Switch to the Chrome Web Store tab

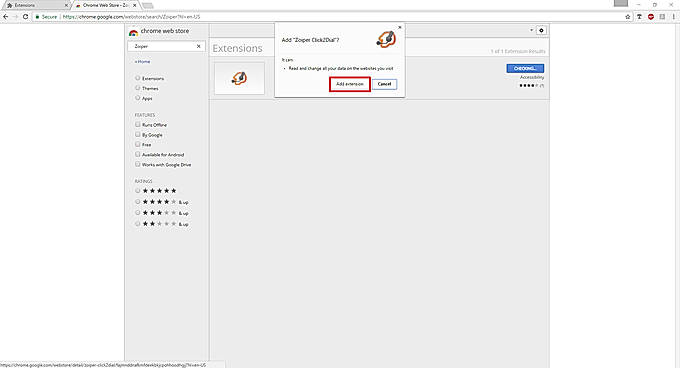[105, 5]
